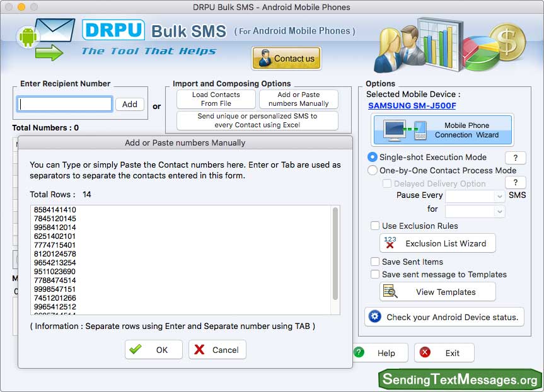Click number 8584141410 in the list
This screenshot has width=544, height=392.
pos(55,209)
